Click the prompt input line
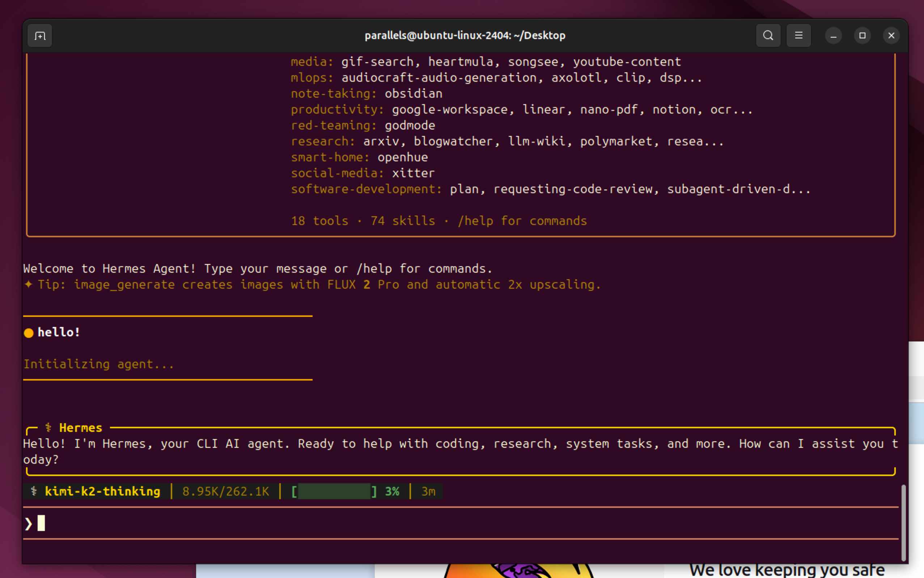 459,523
